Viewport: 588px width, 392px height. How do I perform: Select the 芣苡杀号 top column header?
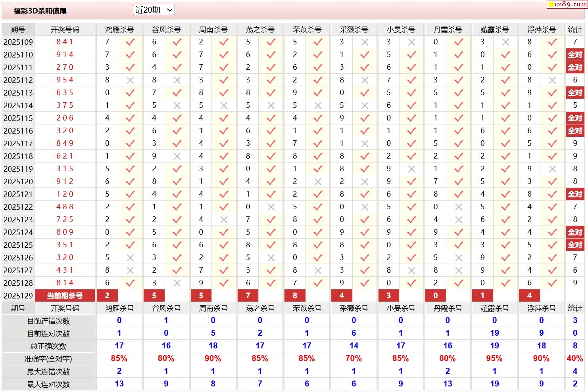pos(307,30)
